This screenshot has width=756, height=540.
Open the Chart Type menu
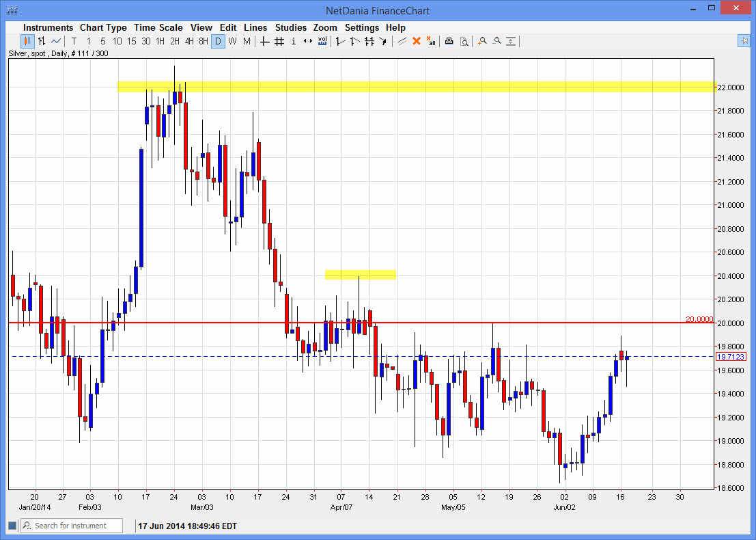tap(103, 27)
